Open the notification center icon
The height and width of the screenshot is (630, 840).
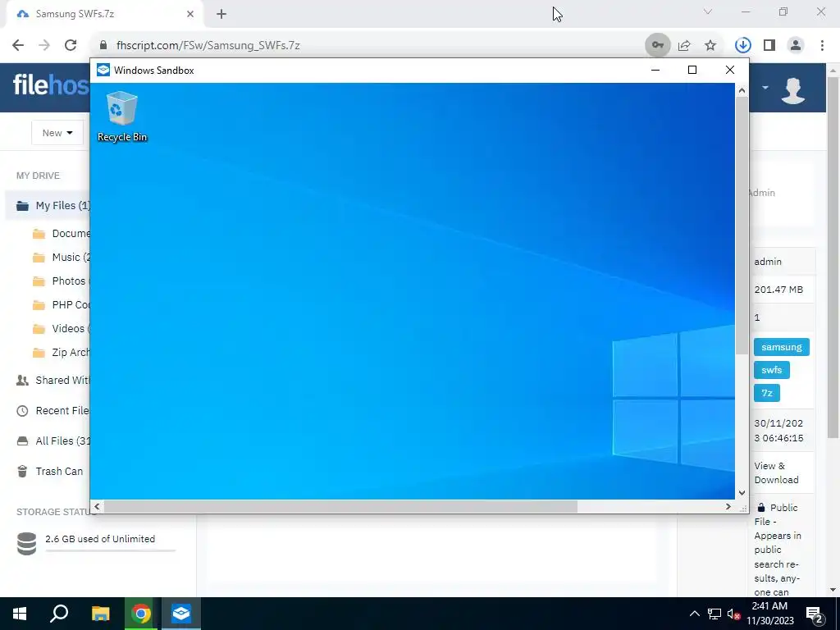coord(815,615)
